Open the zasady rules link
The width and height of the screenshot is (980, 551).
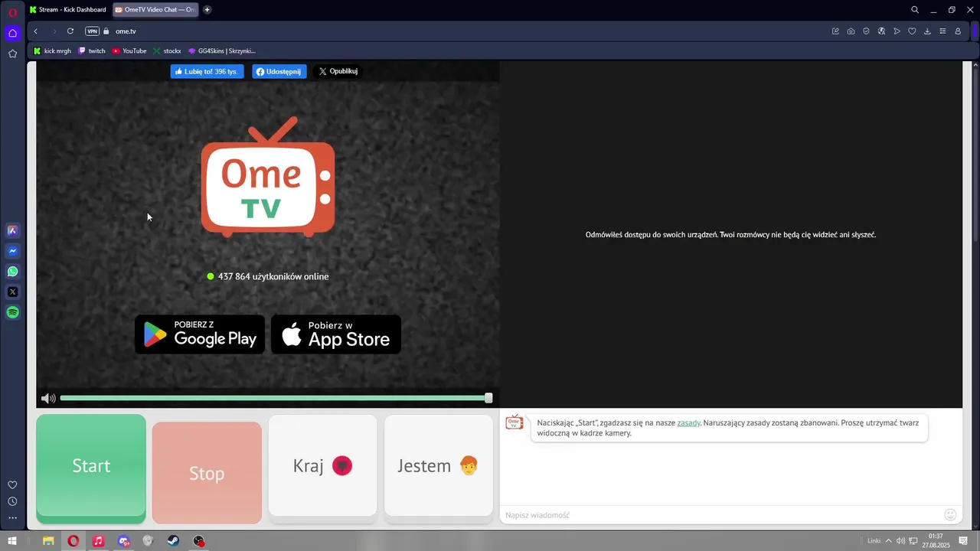coord(688,422)
